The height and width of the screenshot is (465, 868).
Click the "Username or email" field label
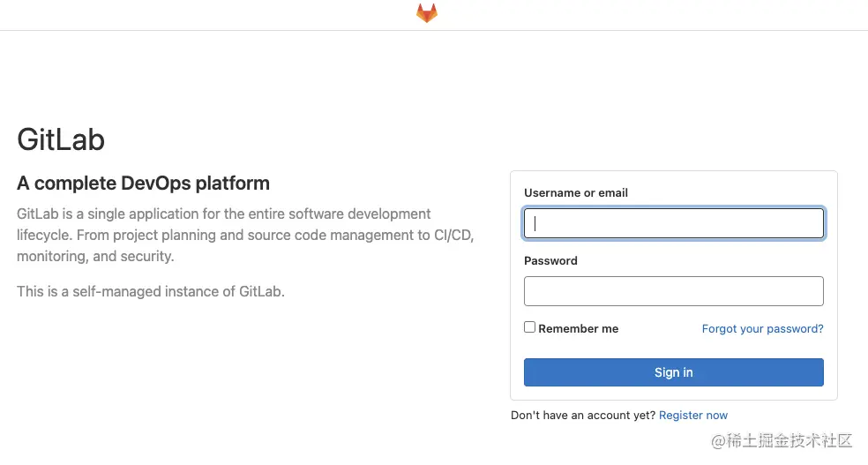tap(576, 192)
